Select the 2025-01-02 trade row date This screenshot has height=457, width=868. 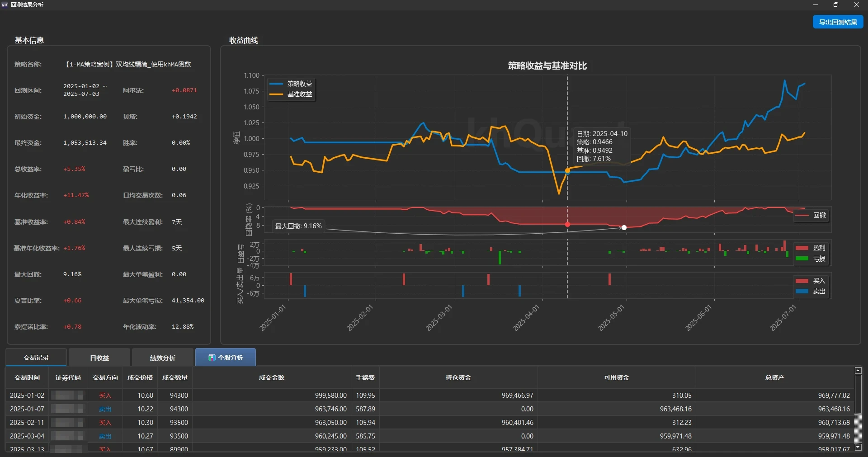[27, 396]
